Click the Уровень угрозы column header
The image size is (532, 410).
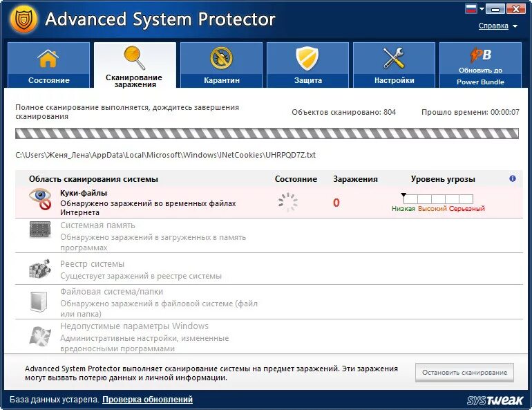tap(443, 179)
